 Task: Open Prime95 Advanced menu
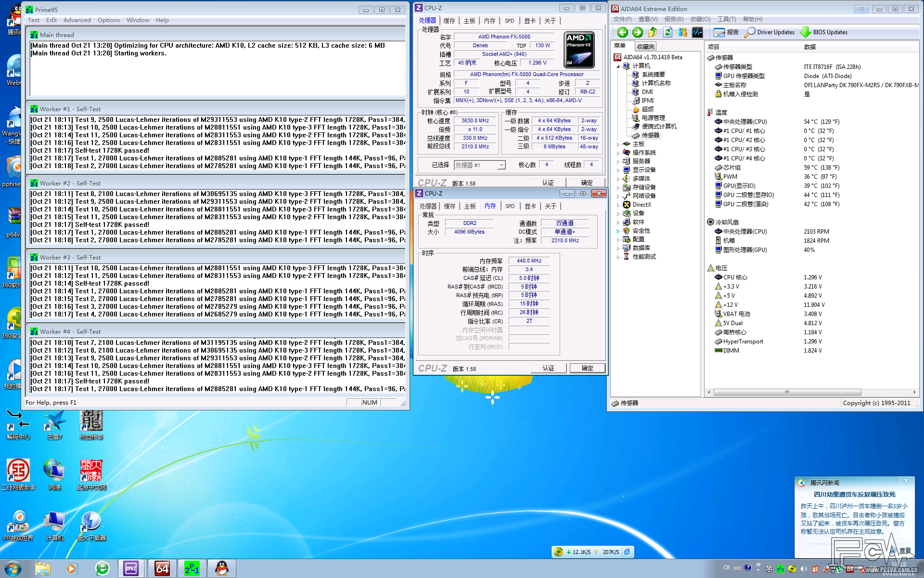(x=77, y=20)
